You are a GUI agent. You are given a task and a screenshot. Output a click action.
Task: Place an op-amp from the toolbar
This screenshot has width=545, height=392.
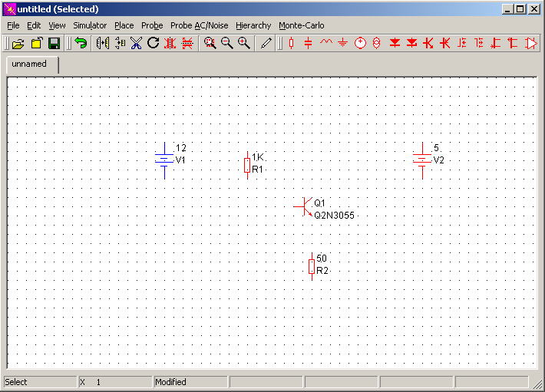[530, 44]
